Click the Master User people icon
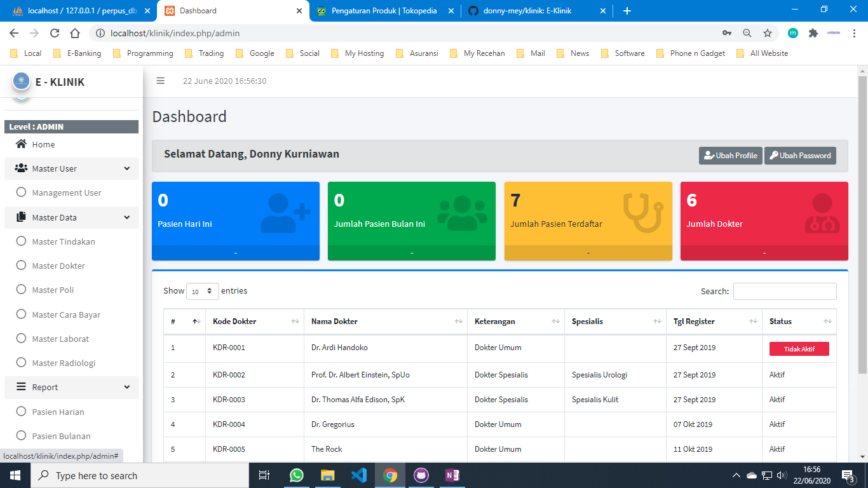Image resolution: width=868 pixels, height=488 pixels. (21, 168)
